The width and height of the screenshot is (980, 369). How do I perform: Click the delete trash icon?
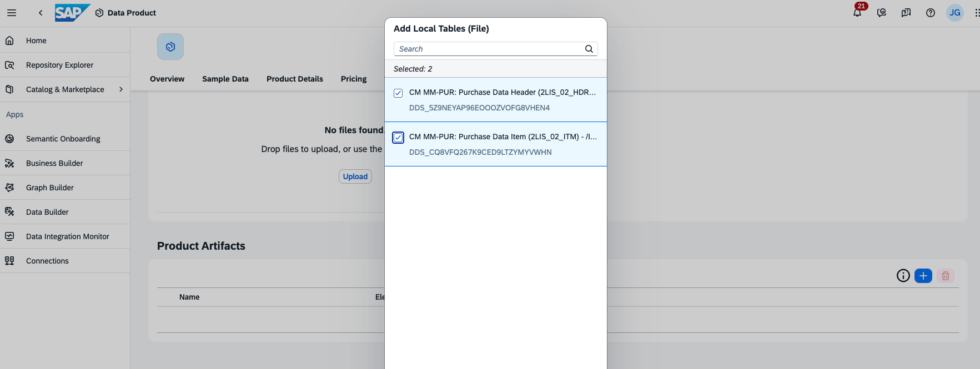coord(945,276)
